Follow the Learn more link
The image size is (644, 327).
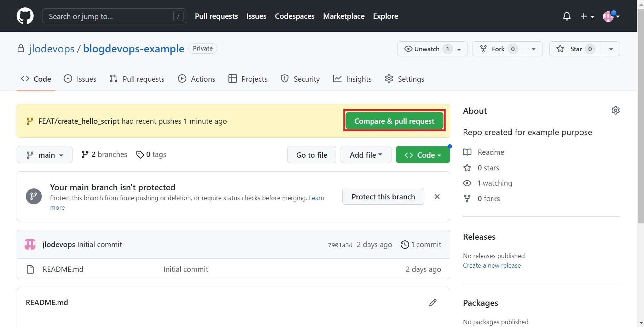(317, 198)
